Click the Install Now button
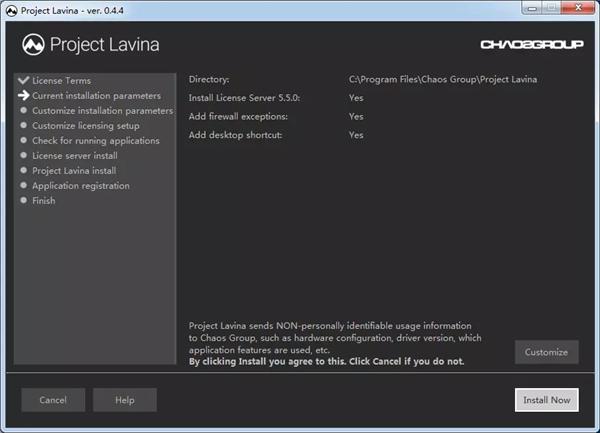The image size is (600, 433). pyautogui.click(x=547, y=400)
